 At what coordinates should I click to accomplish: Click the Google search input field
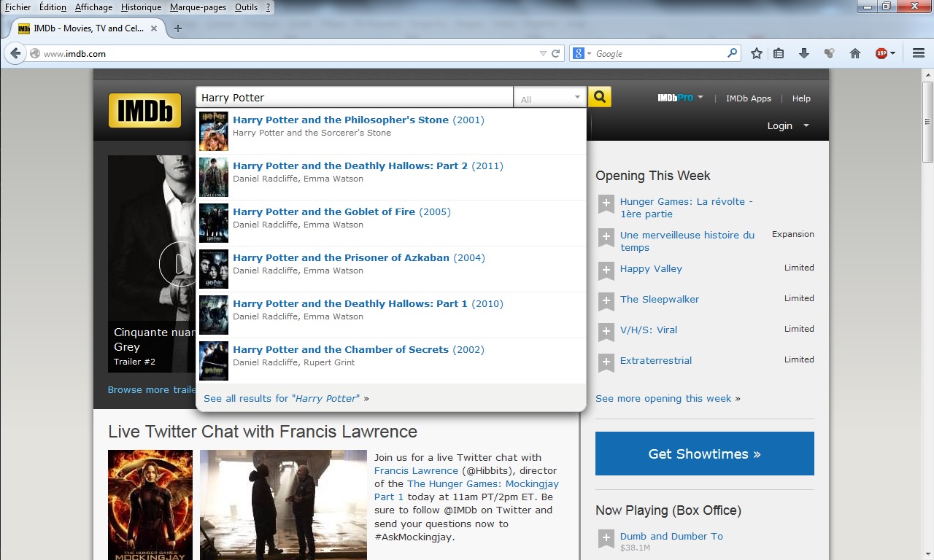coord(659,53)
